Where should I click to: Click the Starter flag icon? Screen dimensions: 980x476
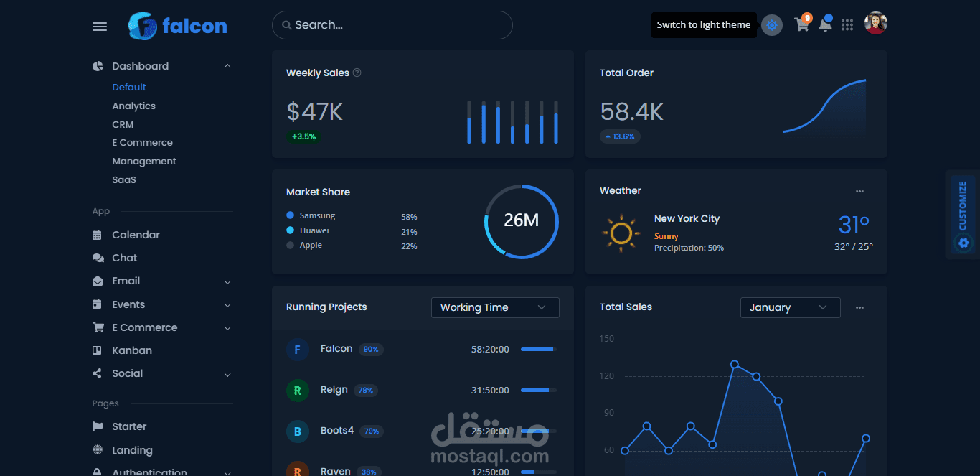[98, 426]
